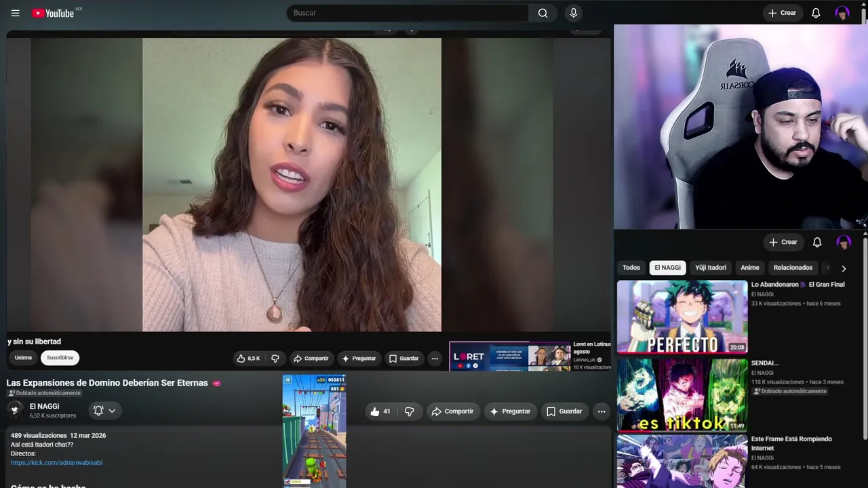Click the white Suscribirse button

click(x=60, y=358)
